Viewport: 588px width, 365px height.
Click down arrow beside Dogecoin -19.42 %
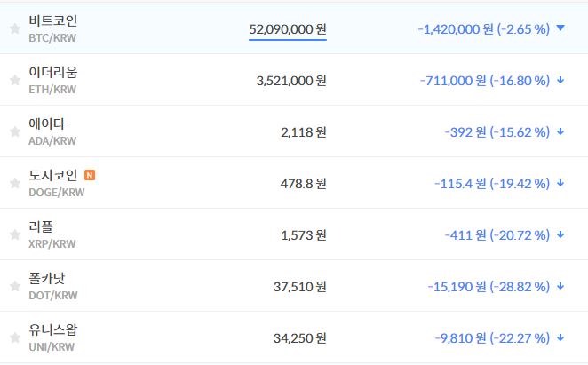[560, 183]
